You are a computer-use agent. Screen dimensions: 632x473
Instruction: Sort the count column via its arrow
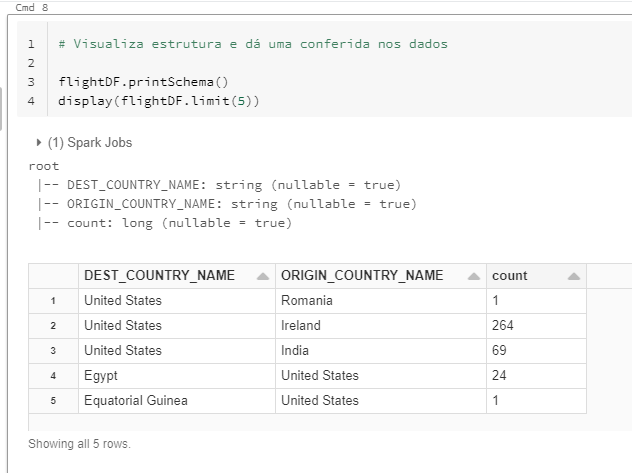[573, 276]
